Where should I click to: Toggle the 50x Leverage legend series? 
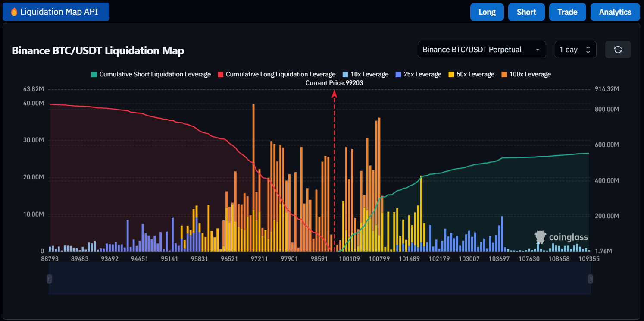[x=471, y=74]
